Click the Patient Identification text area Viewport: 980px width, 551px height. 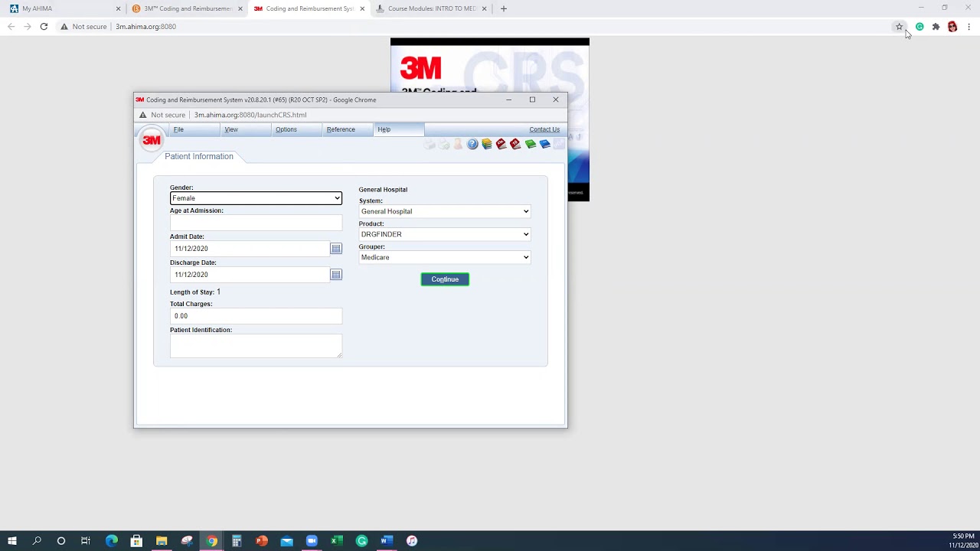(x=256, y=346)
